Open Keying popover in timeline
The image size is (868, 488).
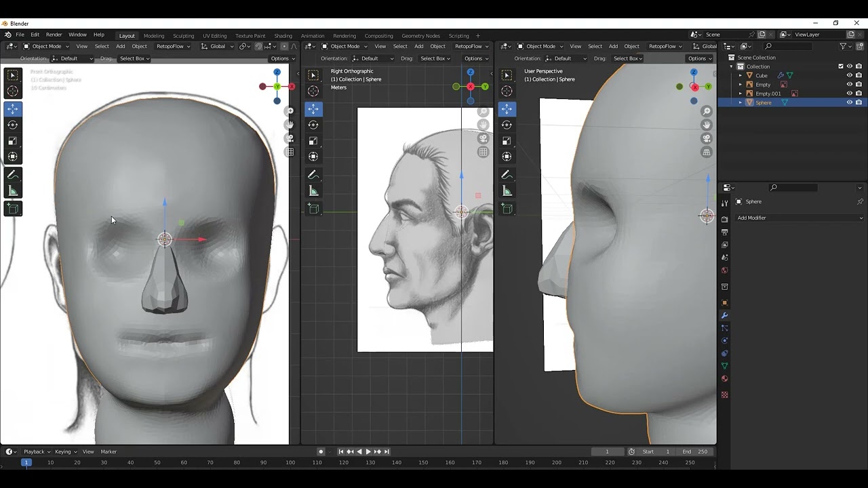tap(66, 451)
